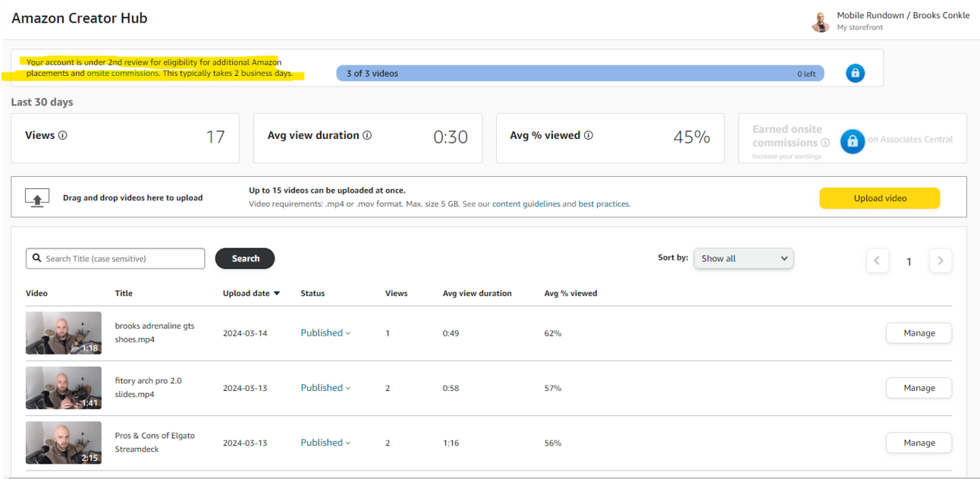Click the upload tray icon in drag-drop area

pyautogui.click(x=37, y=197)
